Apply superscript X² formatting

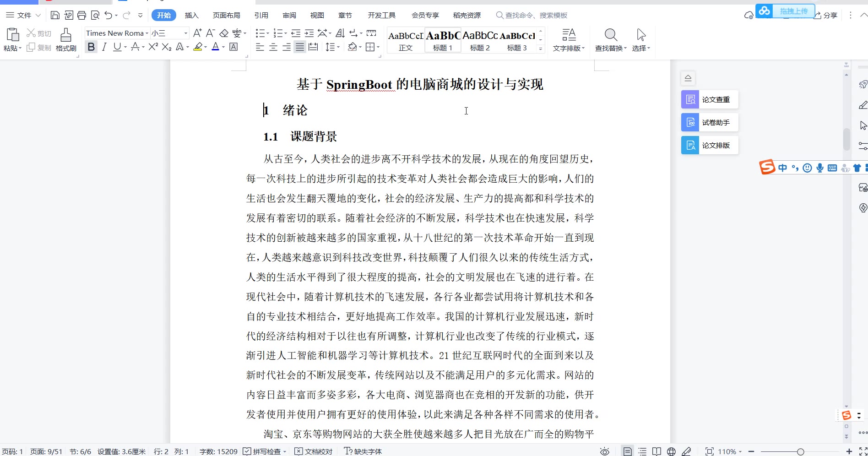pyautogui.click(x=153, y=47)
